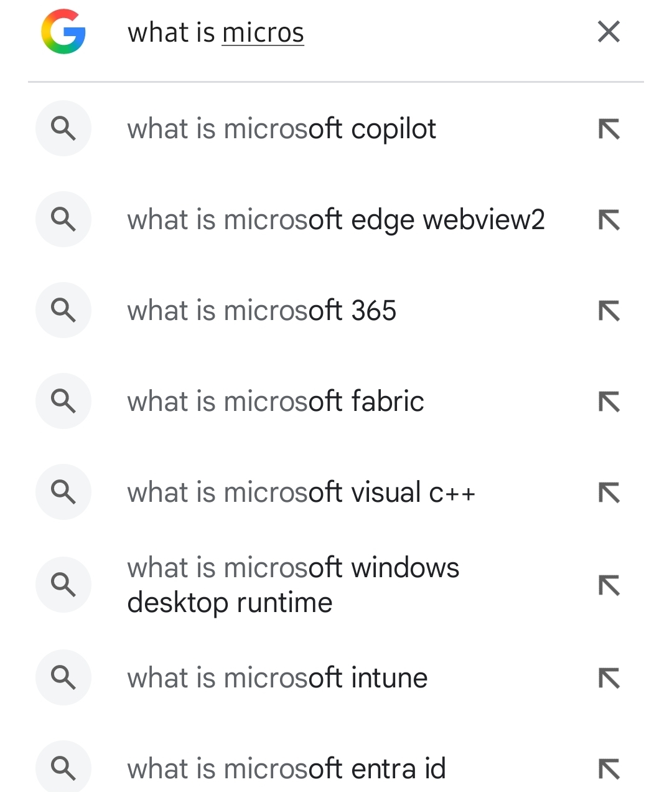
Task: Click insert arrow next to "microsoft 365"
Action: 609,311
